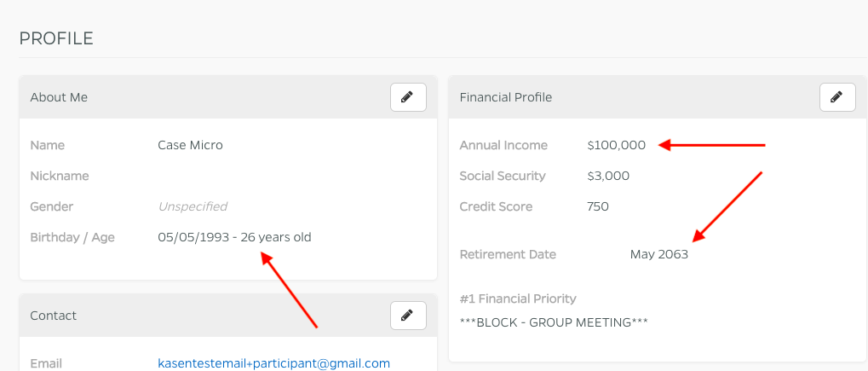Click the PROFILE page heading
Image resolution: width=868 pixels, height=371 pixels.
(56, 38)
